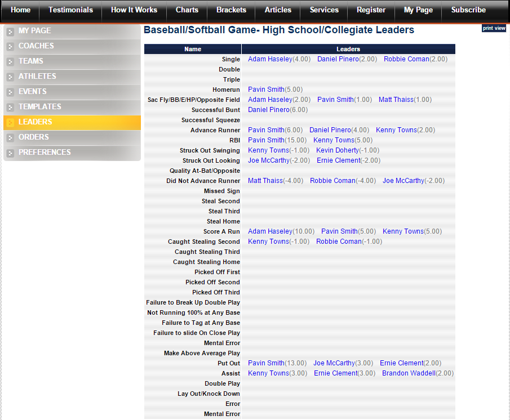510x420 pixels.
Task: Open Matt Thaiss in Did Not Advance Runner row
Action: click(x=265, y=181)
